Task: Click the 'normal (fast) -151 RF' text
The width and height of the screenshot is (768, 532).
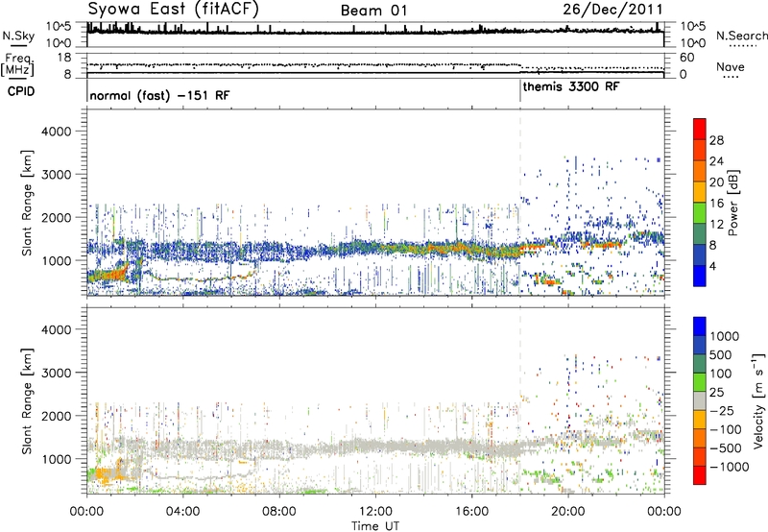Action: (x=159, y=95)
